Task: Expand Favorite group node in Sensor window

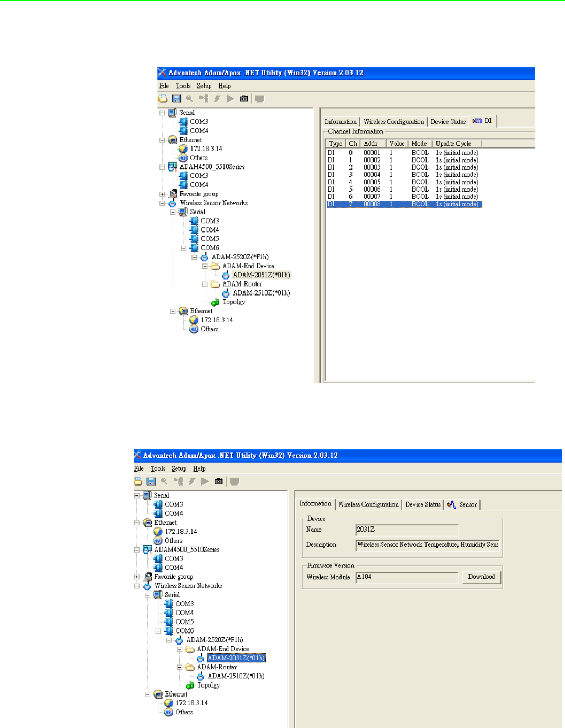Action: 137,577
